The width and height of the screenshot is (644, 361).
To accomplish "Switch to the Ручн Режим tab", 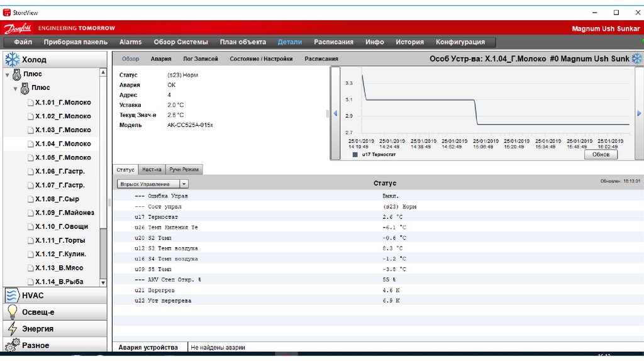I will click(x=184, y=170).
